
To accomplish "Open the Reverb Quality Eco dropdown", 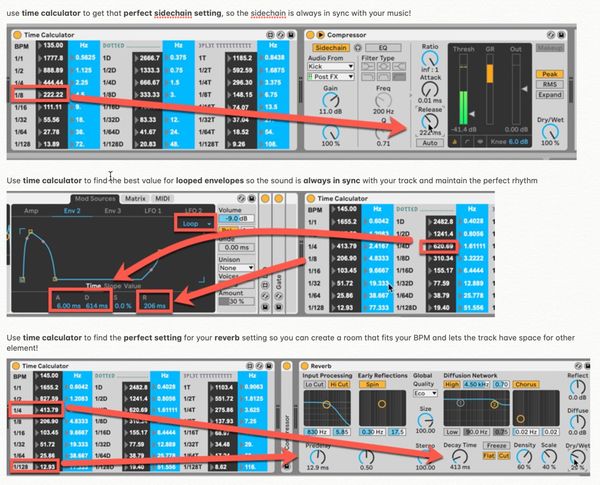I will tap(428, 393).
